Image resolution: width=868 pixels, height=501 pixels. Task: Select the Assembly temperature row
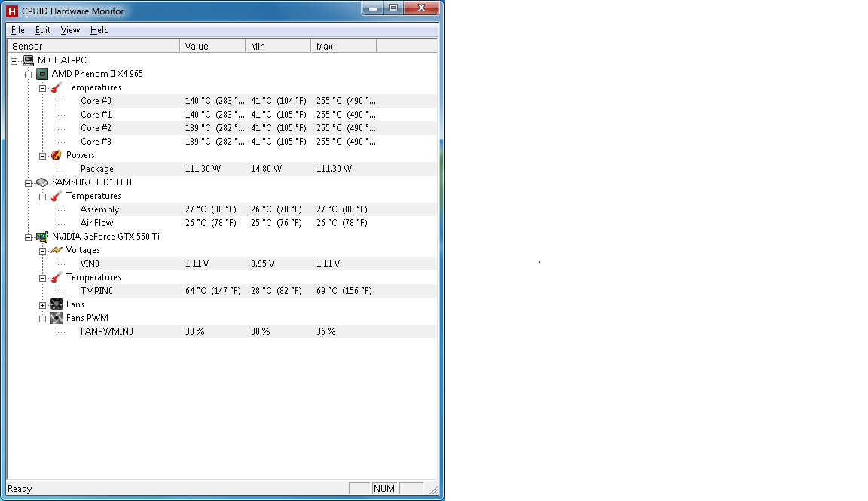[258, 209]
